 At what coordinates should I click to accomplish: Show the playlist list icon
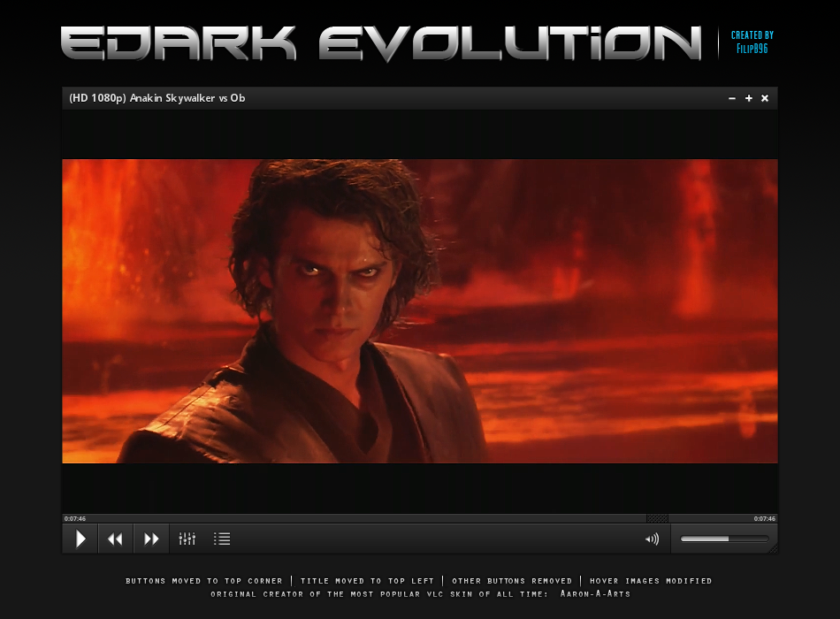(222, 539)
